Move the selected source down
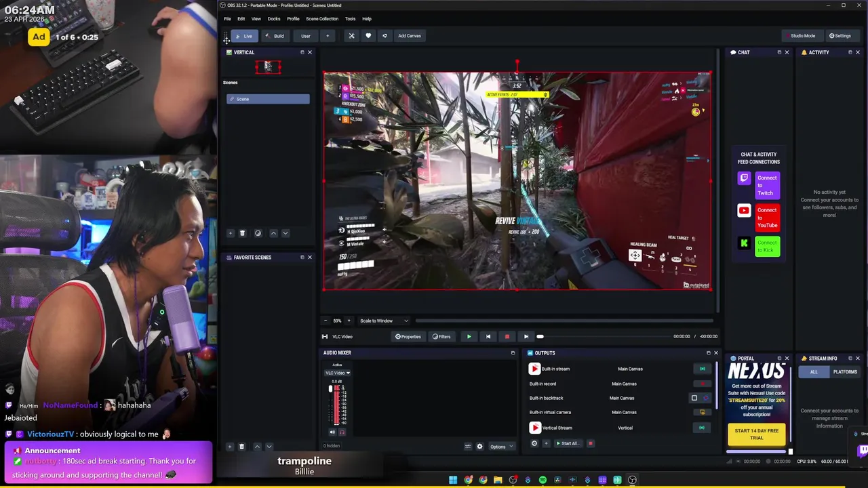This screenshot has width=868, height=488. point(269,447)
